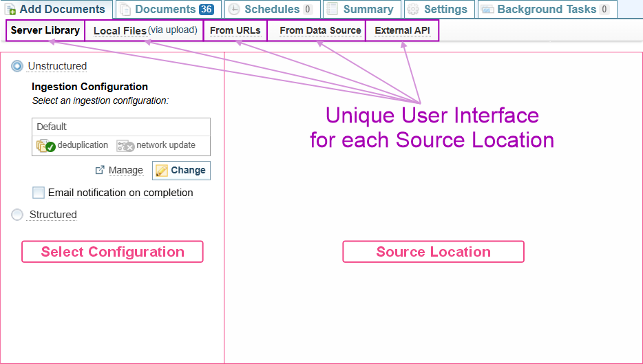Click the Manage external link icon
The image size is (643, 364).
click(100, 170)
